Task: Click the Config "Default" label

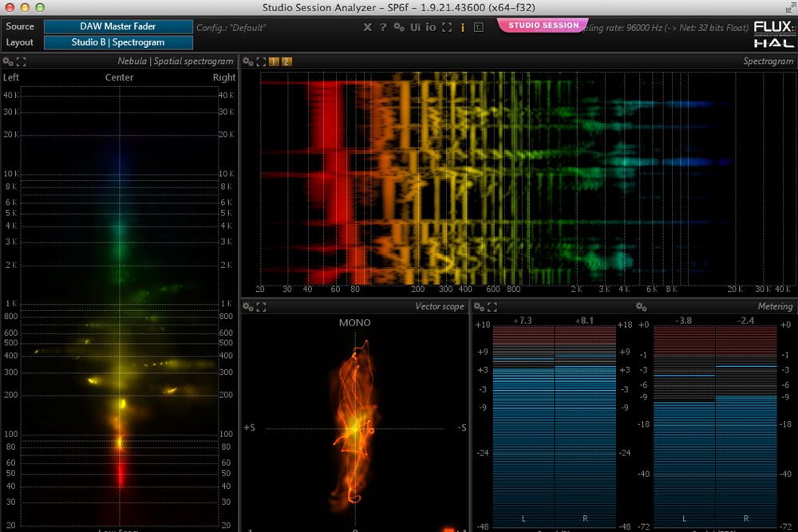Action: pyautogui.click(x=231, y=28)
